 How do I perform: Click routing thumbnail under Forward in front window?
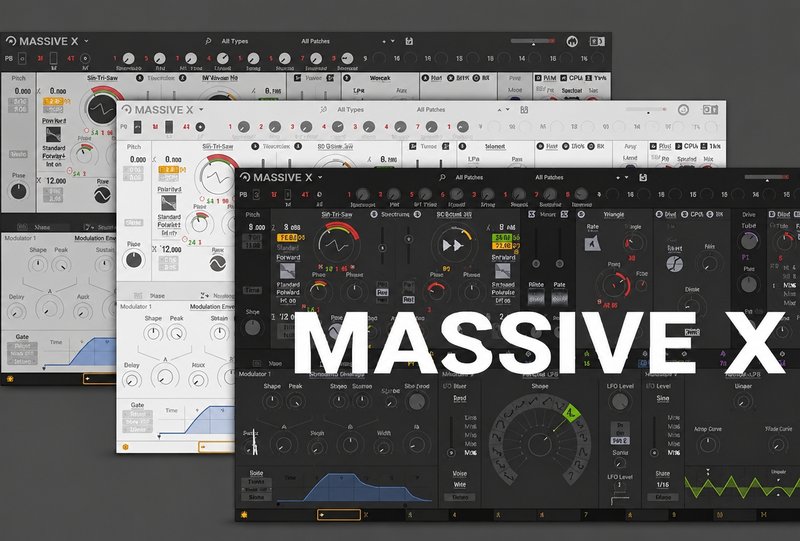point(288,270)
